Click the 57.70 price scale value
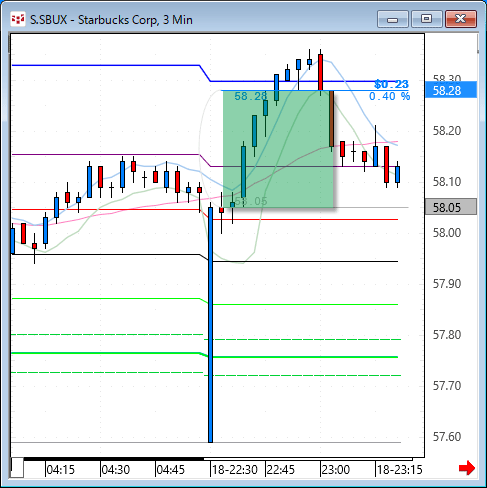The height and width of the screenshot is (488, 487). point(447,386)
